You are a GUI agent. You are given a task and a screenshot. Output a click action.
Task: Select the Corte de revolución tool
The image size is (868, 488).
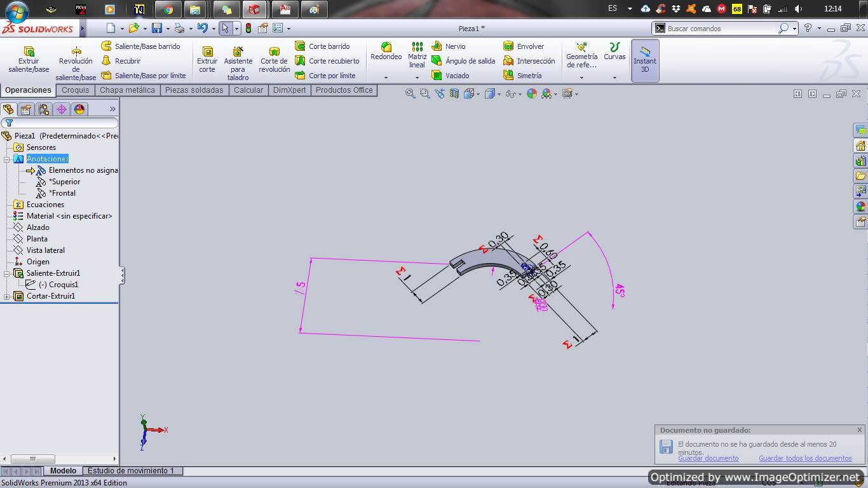coord(274,60)
